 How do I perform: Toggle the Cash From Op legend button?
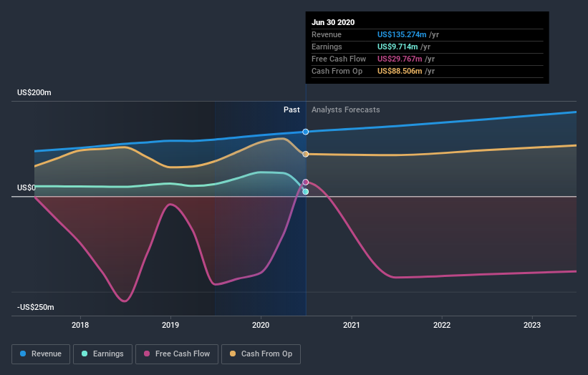tap(261, 354)
